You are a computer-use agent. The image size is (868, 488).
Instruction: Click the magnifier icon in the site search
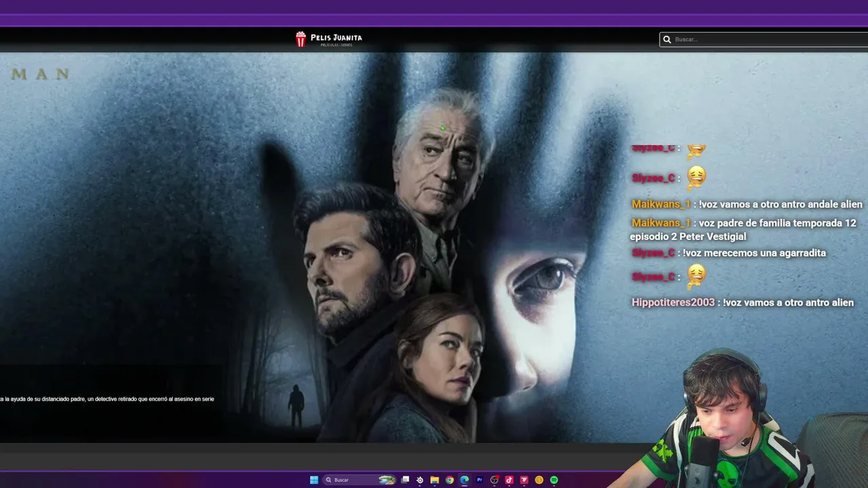click(x=667, y=39)
